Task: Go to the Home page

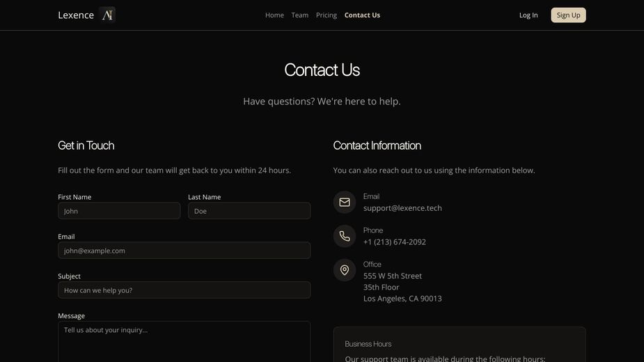Action: [x=274, y=15]
